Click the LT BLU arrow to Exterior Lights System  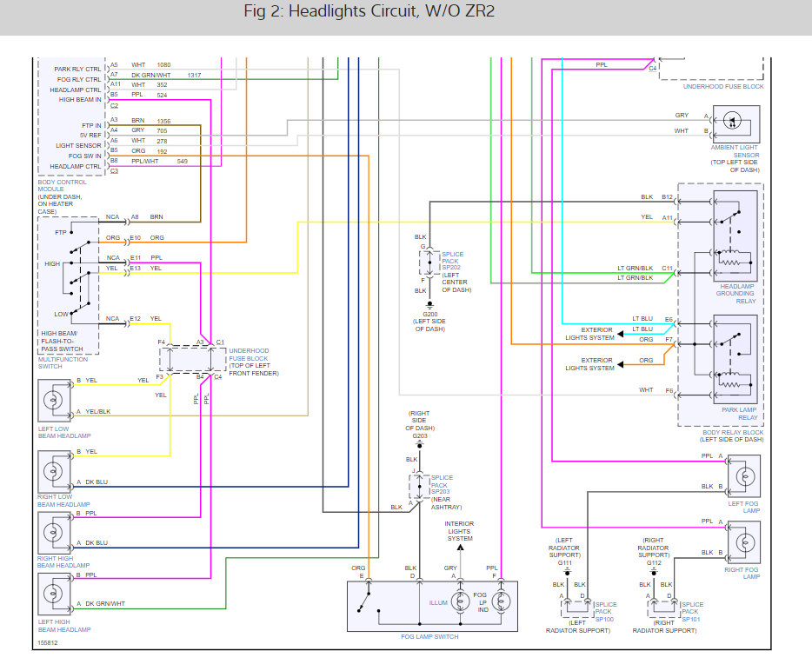[x=621, y=334]
